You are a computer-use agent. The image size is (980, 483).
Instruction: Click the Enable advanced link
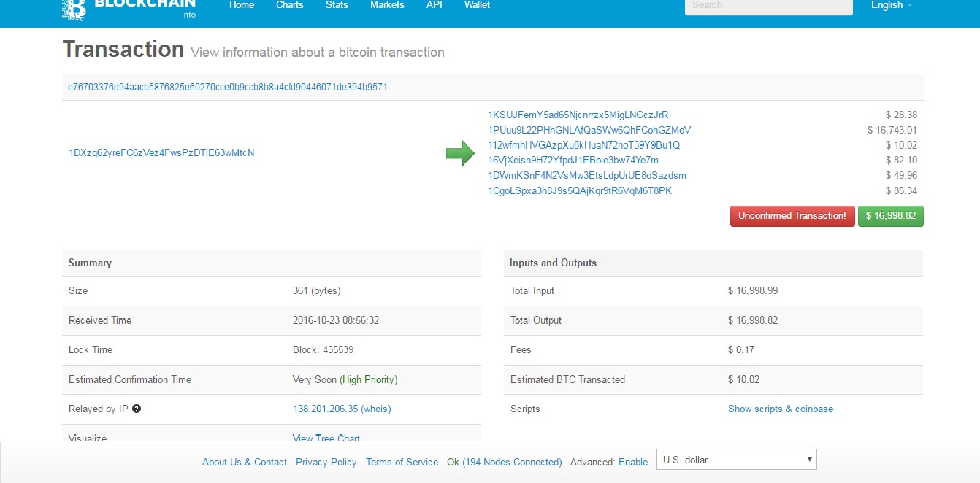pos(632,462)
